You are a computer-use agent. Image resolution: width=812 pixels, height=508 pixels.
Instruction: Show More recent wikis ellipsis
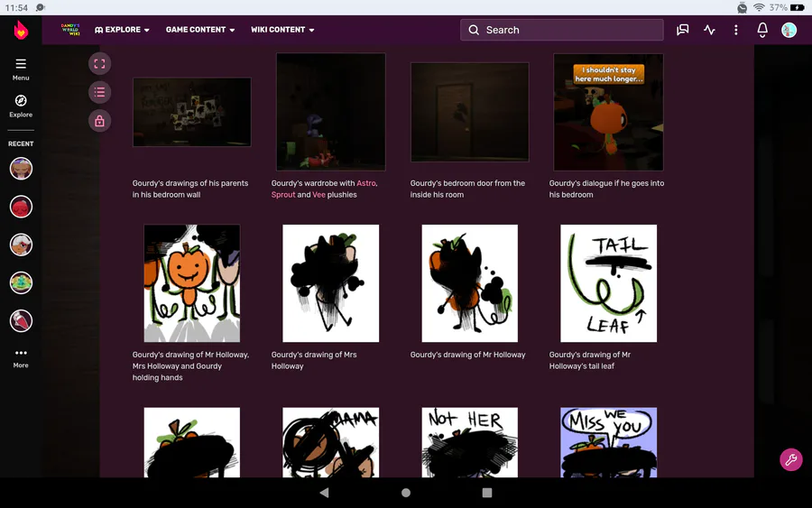(x=21, y=358)
